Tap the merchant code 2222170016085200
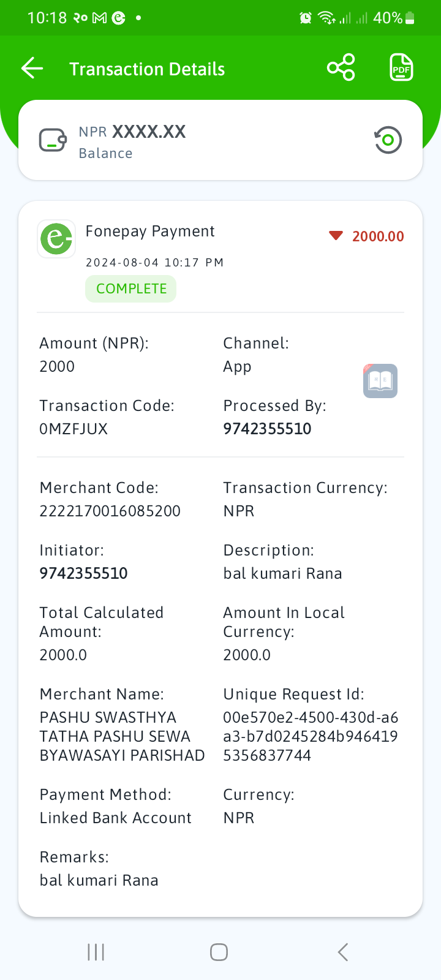Viewport: 441px width, 980px height. (110, 511)
